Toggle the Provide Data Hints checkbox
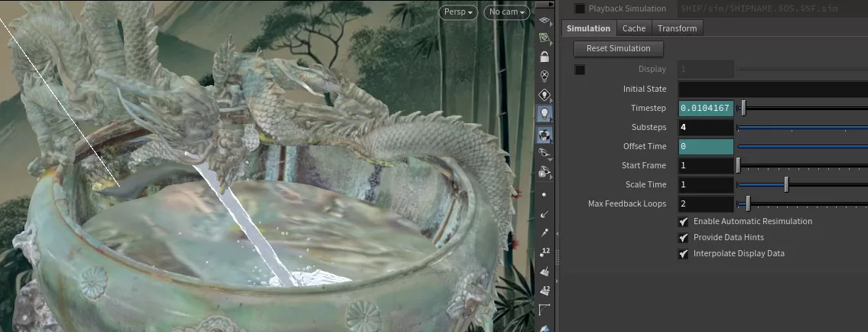The image size is (868, 332). [684, 237]
